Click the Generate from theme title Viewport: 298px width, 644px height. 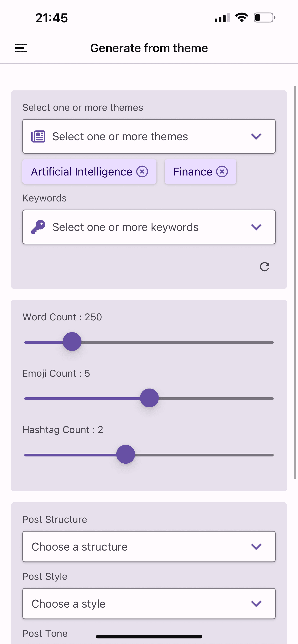[x=149, y=48]
